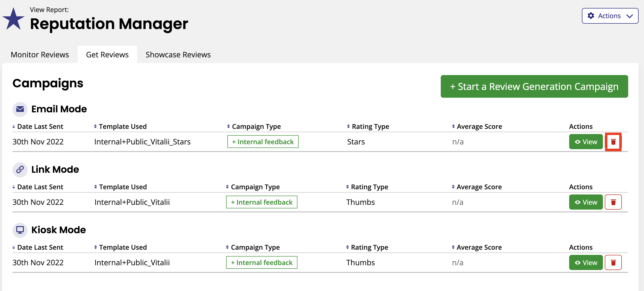The width and height of the screenshot is (644, 291).
Task: Click Internal feedback tag in Email Mode
Action: [263, 142]
